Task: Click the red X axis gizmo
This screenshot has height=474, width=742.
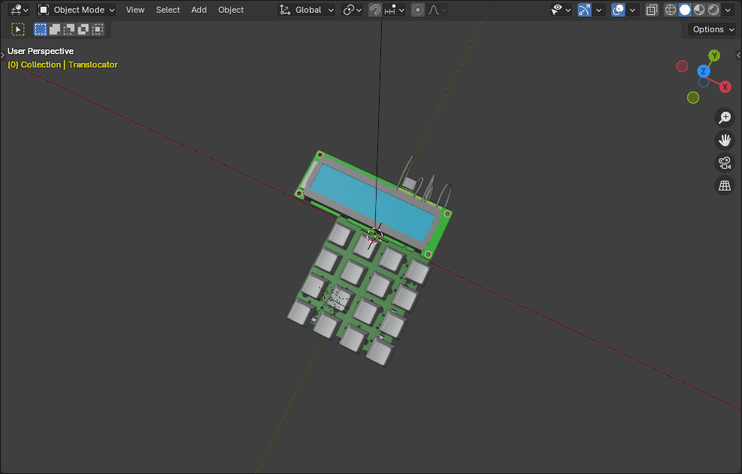Action: coord(725,87)
